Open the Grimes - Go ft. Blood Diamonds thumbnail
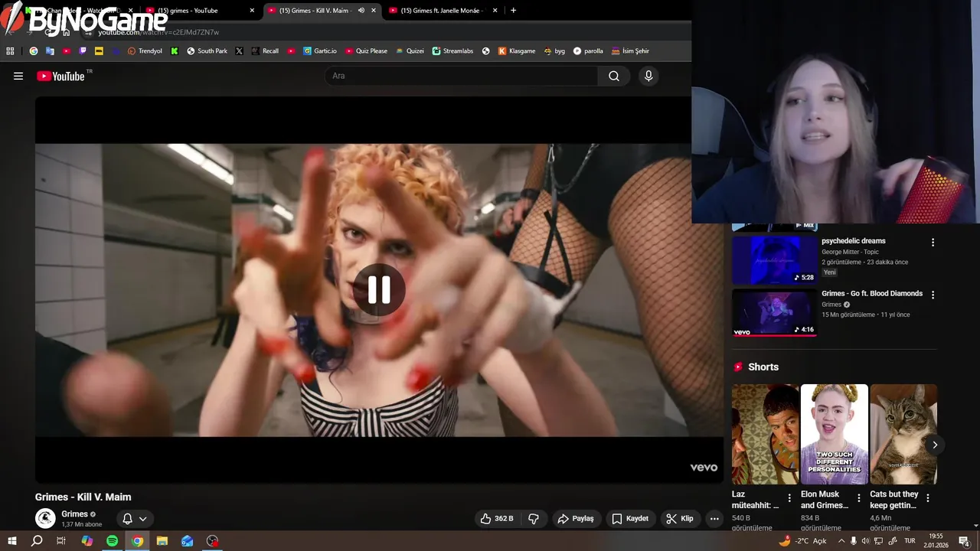Image resolution: width=980 pixels, height=551 pixels. pos(775,312)
